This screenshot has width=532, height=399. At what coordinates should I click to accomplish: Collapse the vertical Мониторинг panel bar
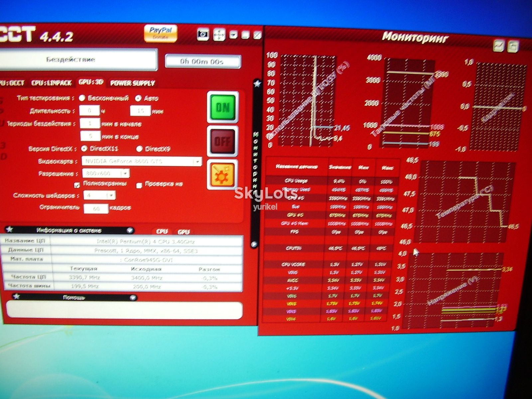[255, 244]
